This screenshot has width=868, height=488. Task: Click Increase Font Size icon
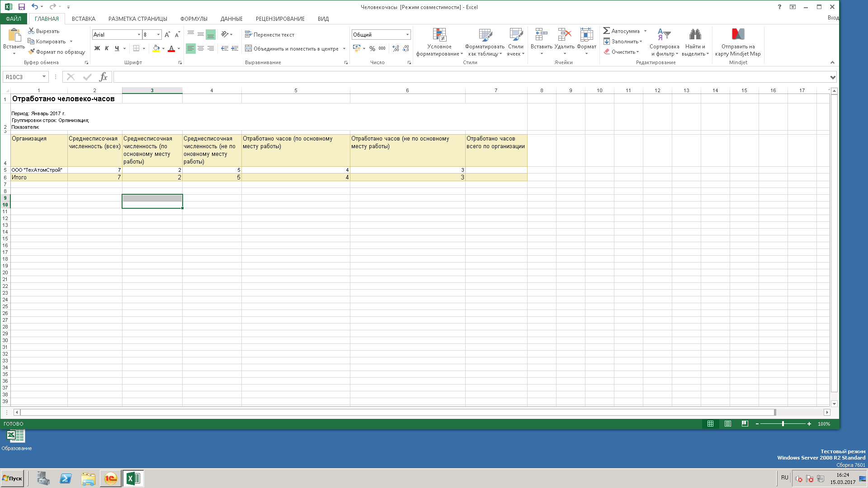click(x=167, y=35)
